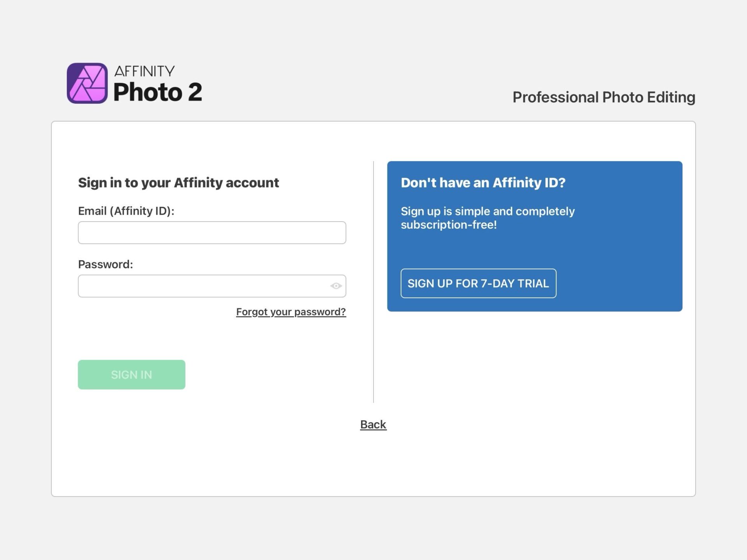Viewport: 747px width, 560px height.
Task: Click the "subscription-free!" sign-up description text
Action: (x=449, y=225)
